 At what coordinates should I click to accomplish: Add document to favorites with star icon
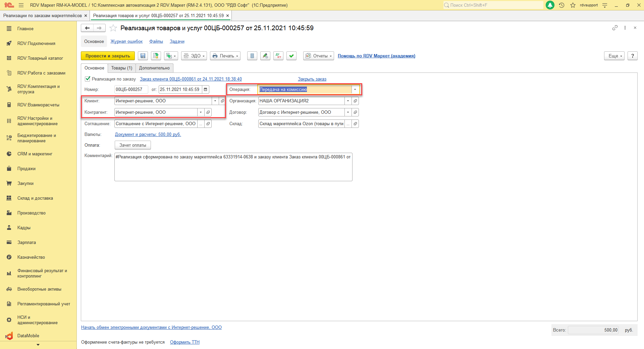pyautogui.click(x=113, y=28)
